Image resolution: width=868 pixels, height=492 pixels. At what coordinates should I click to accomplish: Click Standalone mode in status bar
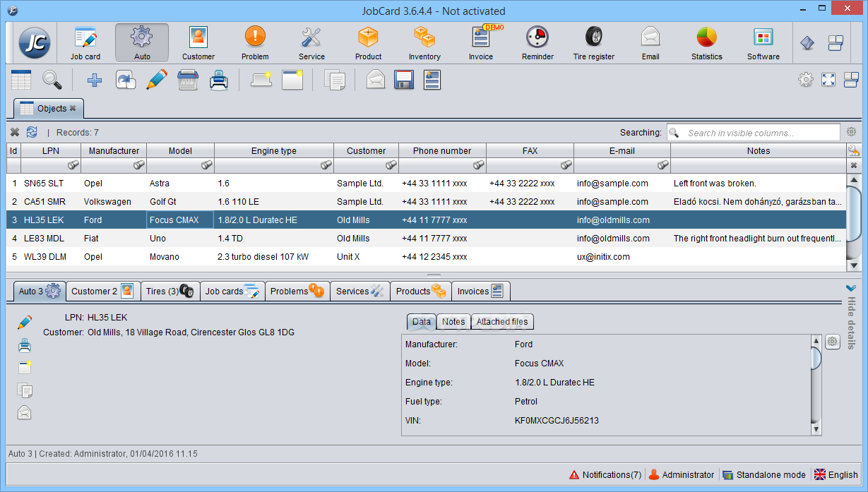pos(764,474)
